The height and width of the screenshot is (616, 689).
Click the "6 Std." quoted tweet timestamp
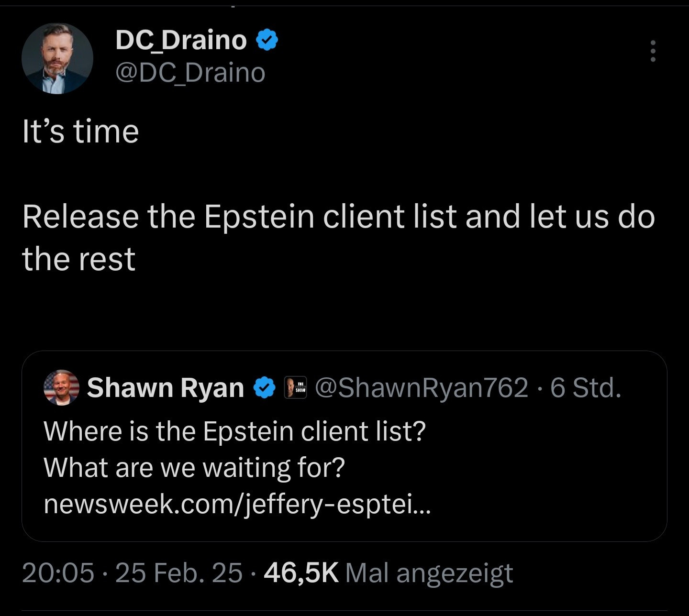[586, 387]
